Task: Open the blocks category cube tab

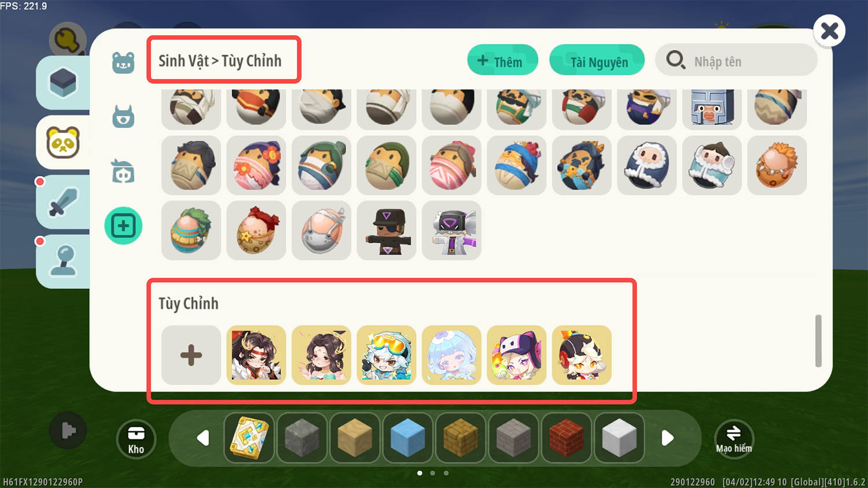Action: pos(63,83)
